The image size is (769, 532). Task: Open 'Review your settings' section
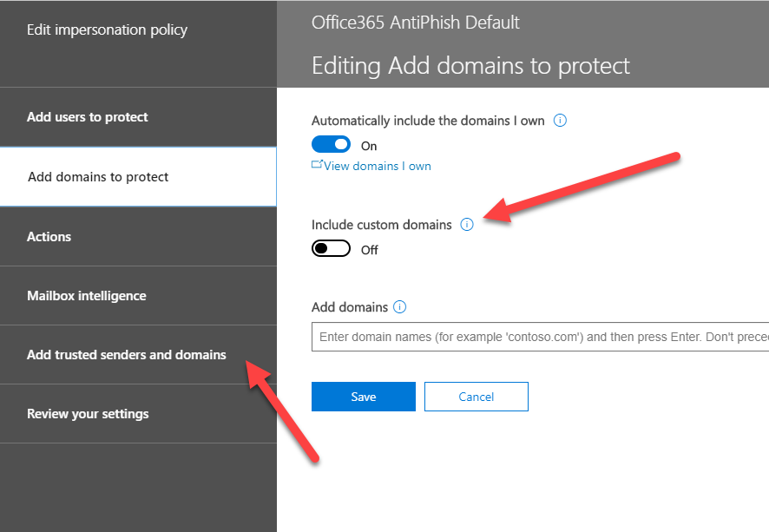88,414
